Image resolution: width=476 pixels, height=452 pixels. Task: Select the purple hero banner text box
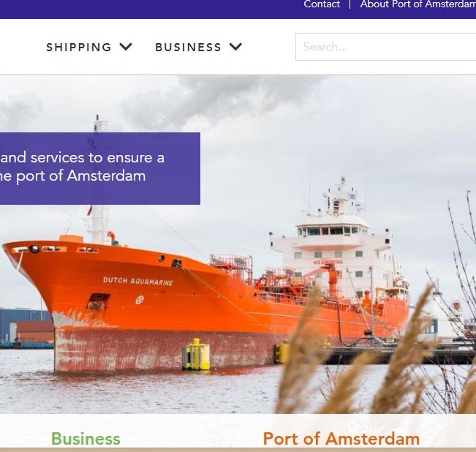(x=100, y=168)
